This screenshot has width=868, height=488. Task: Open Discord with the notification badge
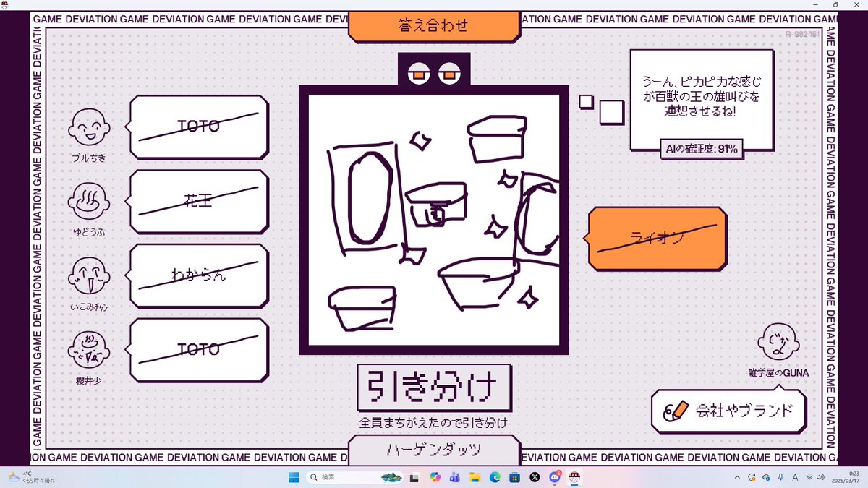[x=556, y=477]
